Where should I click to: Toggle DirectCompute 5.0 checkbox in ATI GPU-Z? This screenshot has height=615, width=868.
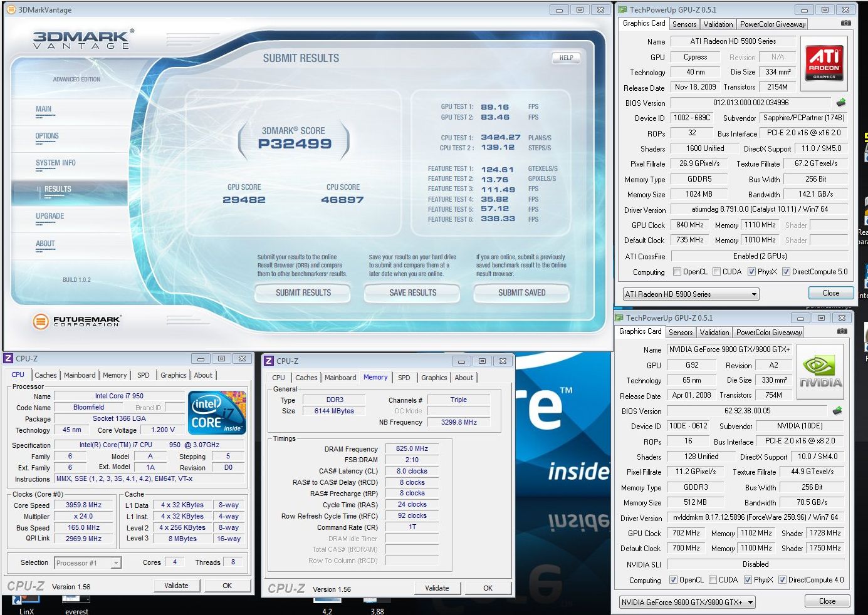[786, 272]
